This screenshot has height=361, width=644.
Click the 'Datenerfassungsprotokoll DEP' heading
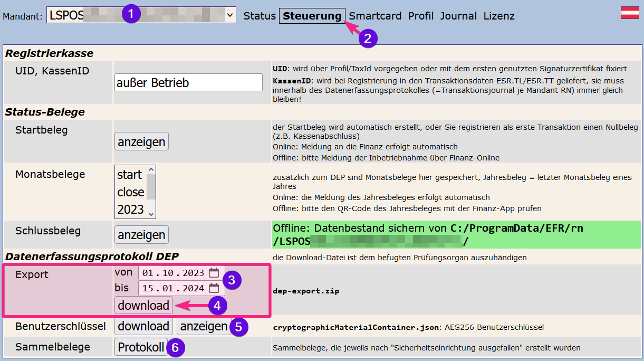tap(92, 256)
